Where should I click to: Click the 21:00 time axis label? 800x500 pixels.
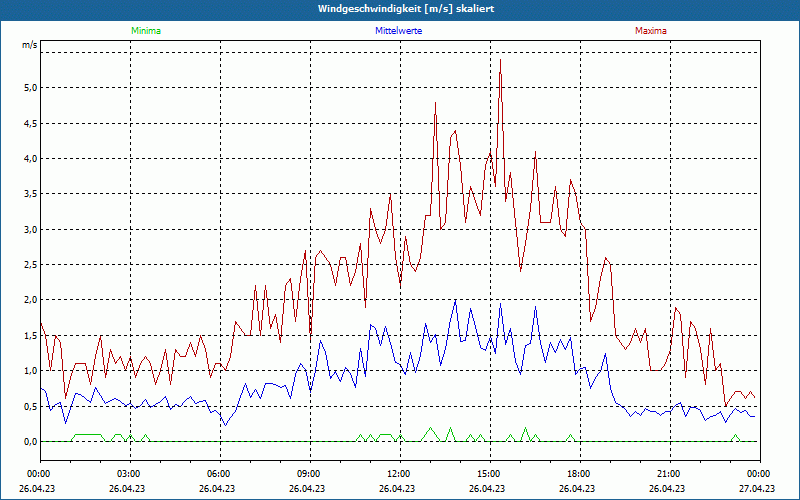pos(667,474)
